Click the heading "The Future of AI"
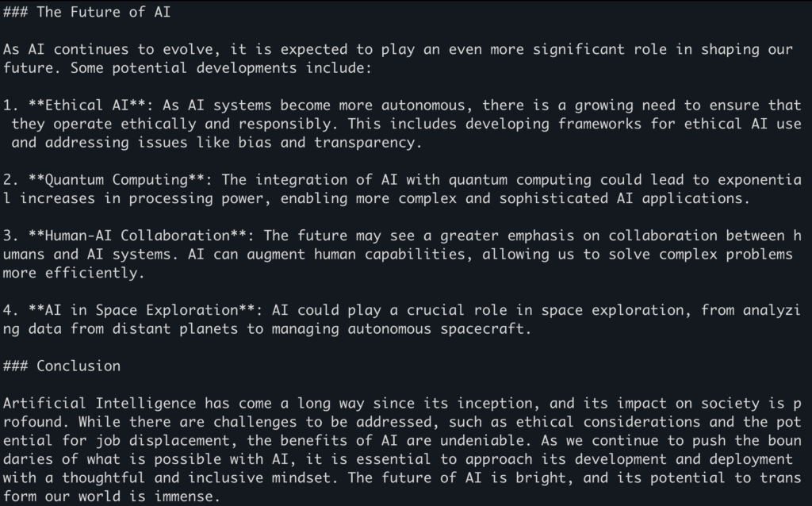This screenshot has height=506, width=812. point(104,12)
